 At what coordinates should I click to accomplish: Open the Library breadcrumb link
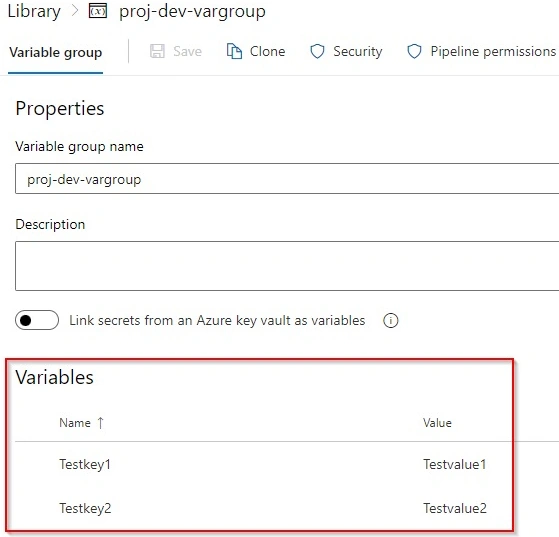click(34, 11)
